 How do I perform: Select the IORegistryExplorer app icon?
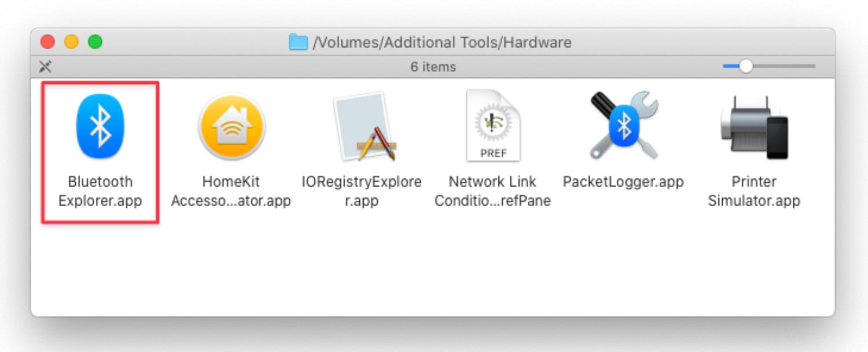click(x=365, y=126)
